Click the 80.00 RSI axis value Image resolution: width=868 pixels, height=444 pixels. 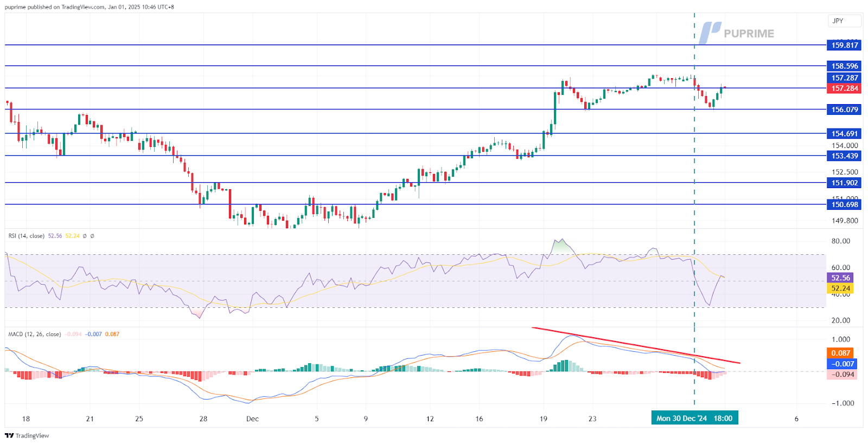click(x=841, y=241)
